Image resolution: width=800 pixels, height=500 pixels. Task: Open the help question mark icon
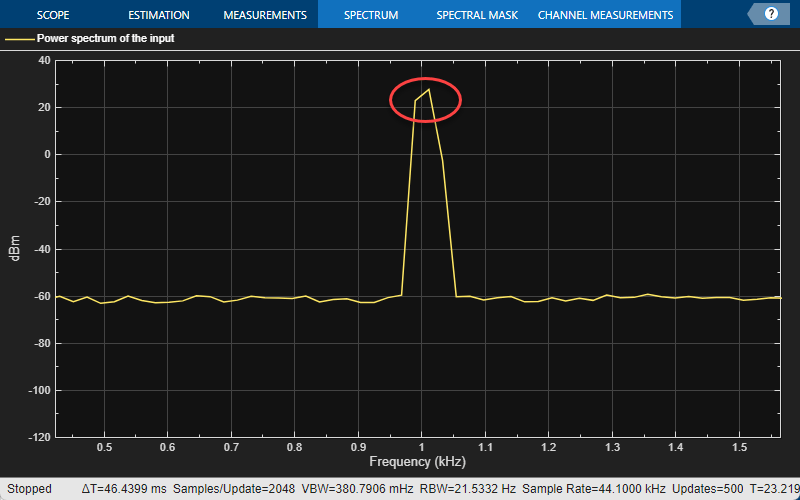tap(771, 14)
